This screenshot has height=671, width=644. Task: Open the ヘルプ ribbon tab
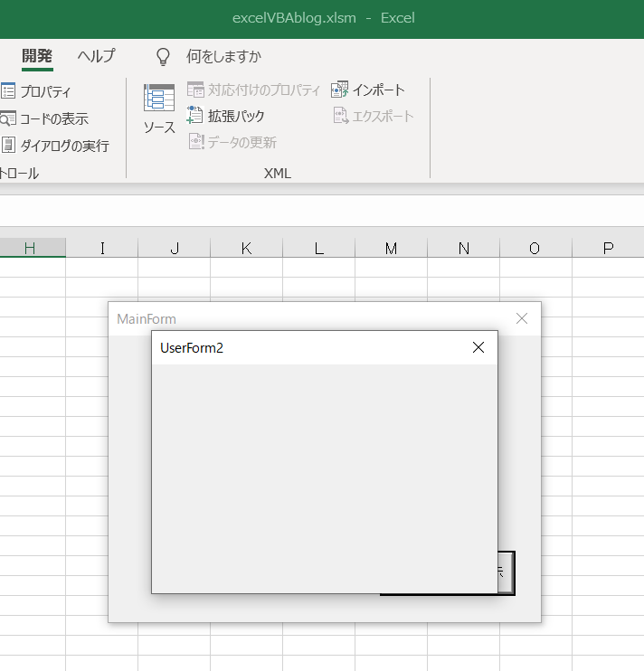pos(96,56)
